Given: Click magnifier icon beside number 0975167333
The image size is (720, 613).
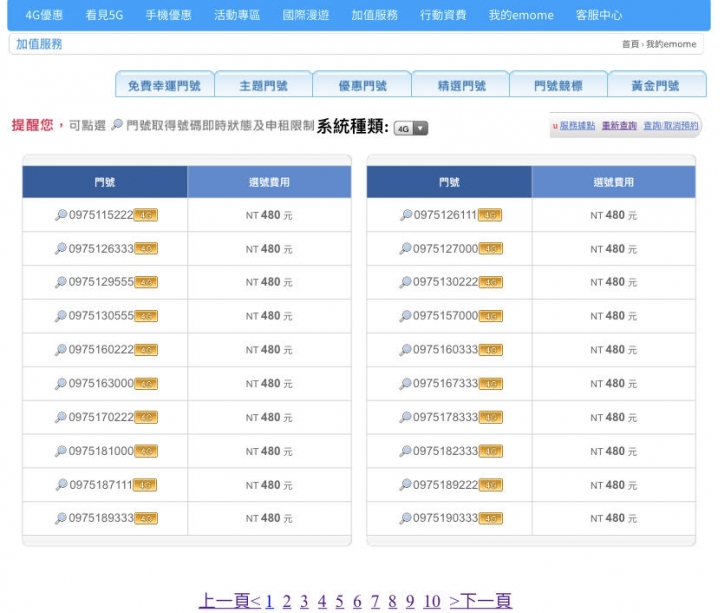Looking at the screenshot, I should (405, 383).
